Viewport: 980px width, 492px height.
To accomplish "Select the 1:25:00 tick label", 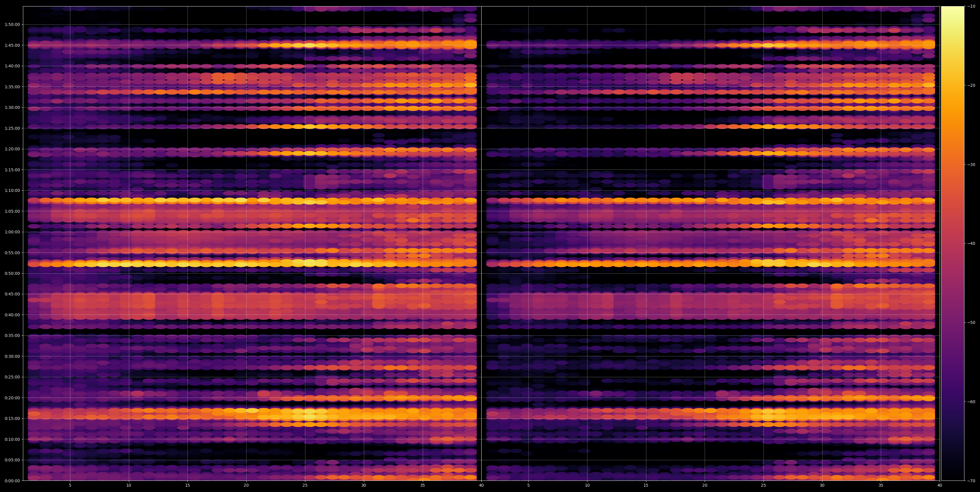I will pyautogui.click(x=12, y=128).
